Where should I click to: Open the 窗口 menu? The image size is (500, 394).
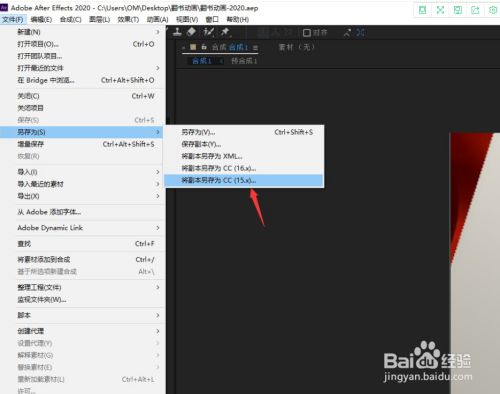(212, 19)
